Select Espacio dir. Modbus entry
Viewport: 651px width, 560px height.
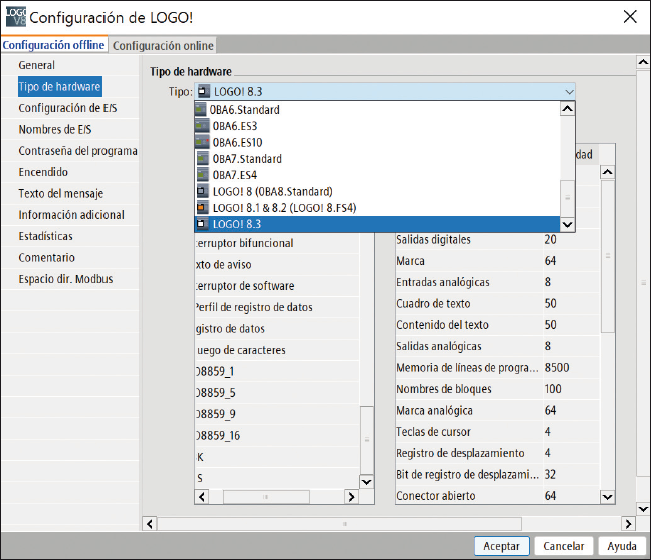coord(66,279)
